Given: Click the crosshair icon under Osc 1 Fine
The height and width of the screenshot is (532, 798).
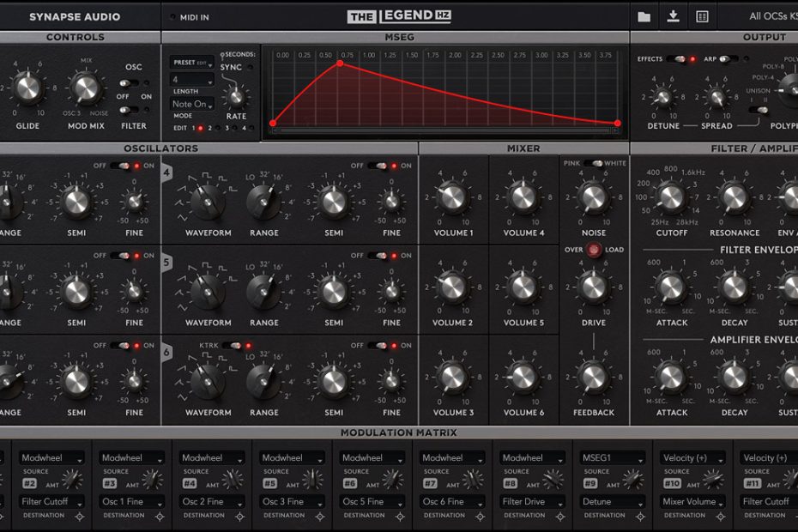Looking at the screenshot, I should coord(159,517).
